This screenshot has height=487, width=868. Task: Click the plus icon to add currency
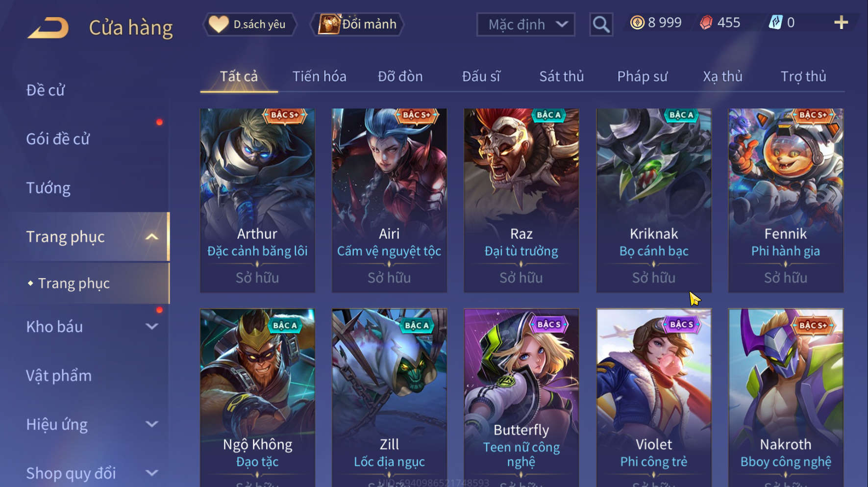[841, 23]
